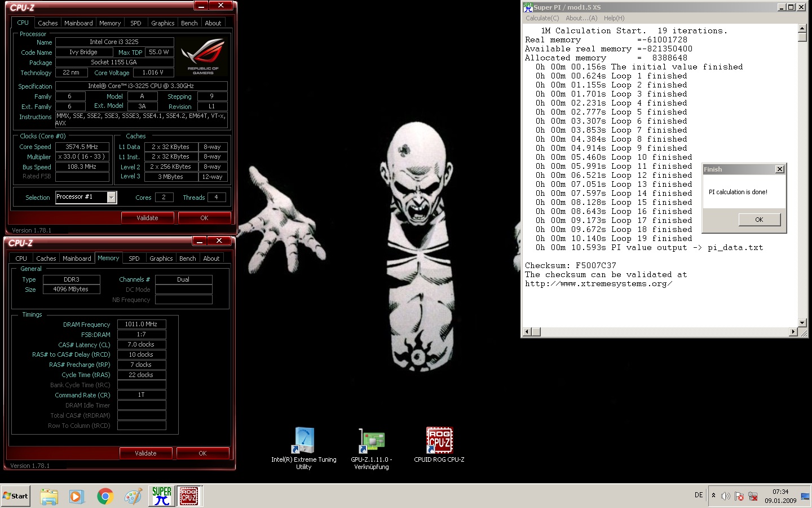812x508 pixels.
Task: Click OK in PI calculation done dialog
Action: (x=759, y=220)
